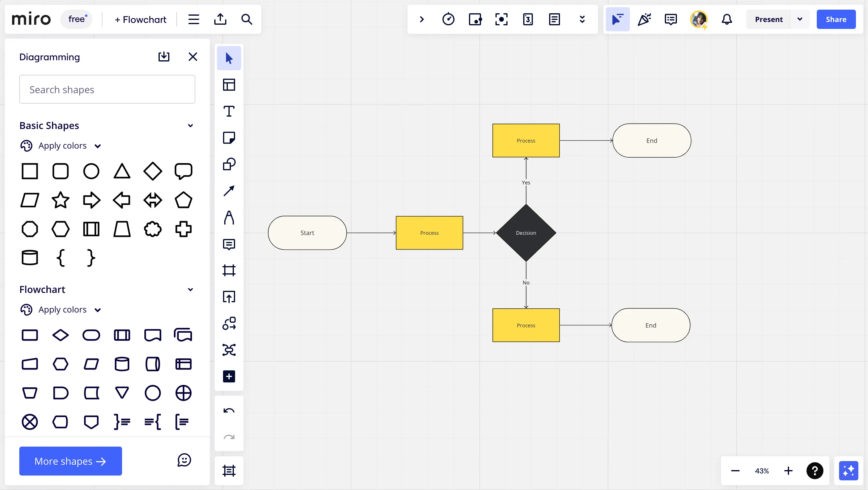Select the text tool
868x490 pixels.
click(x=229, y=112)
